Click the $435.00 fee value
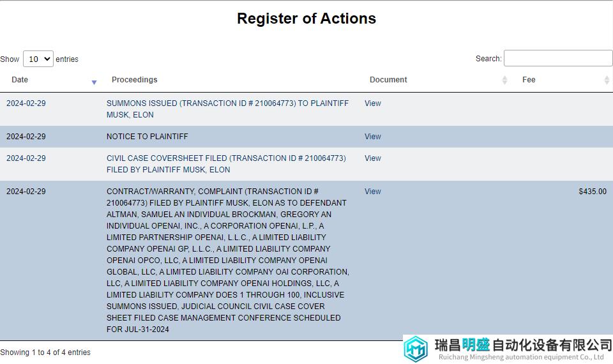613x364 pixels. [593, 192]
